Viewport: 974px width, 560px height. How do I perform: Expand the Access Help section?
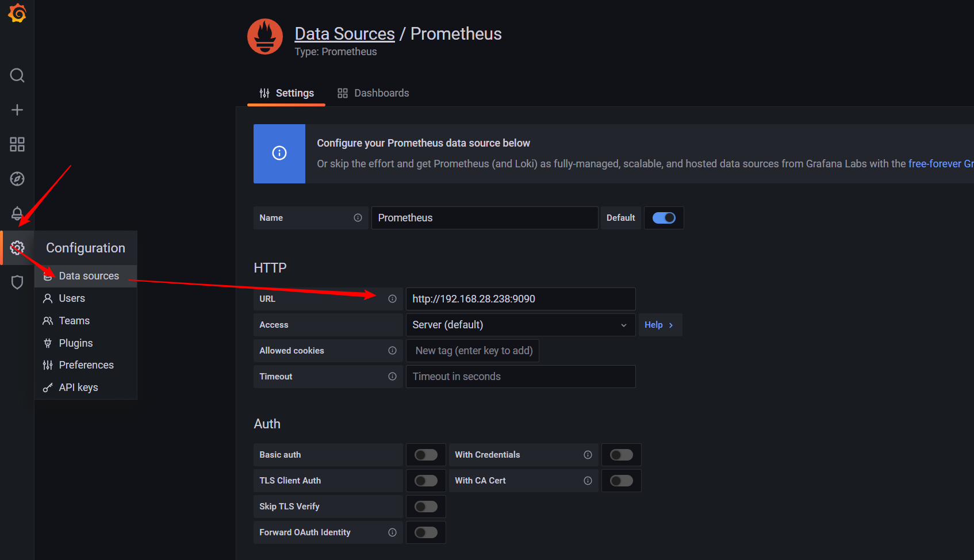659,325
